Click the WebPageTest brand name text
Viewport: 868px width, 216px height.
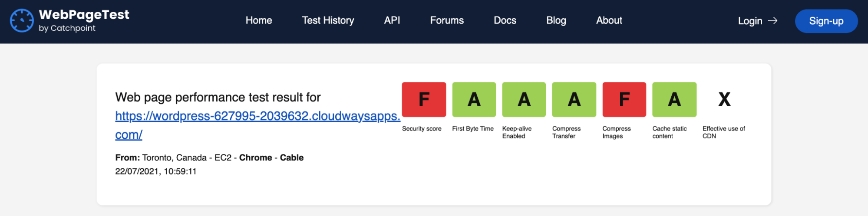[84, 15]
